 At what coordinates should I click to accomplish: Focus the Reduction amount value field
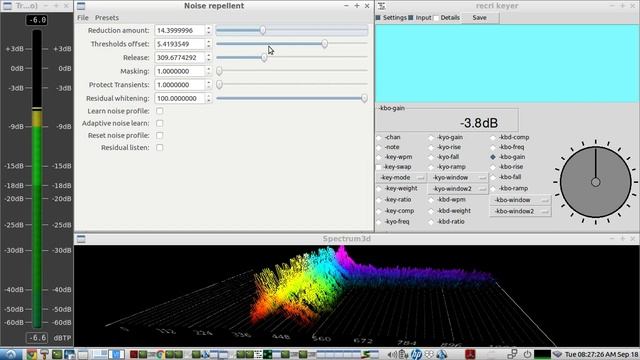(x=180, y=30)
